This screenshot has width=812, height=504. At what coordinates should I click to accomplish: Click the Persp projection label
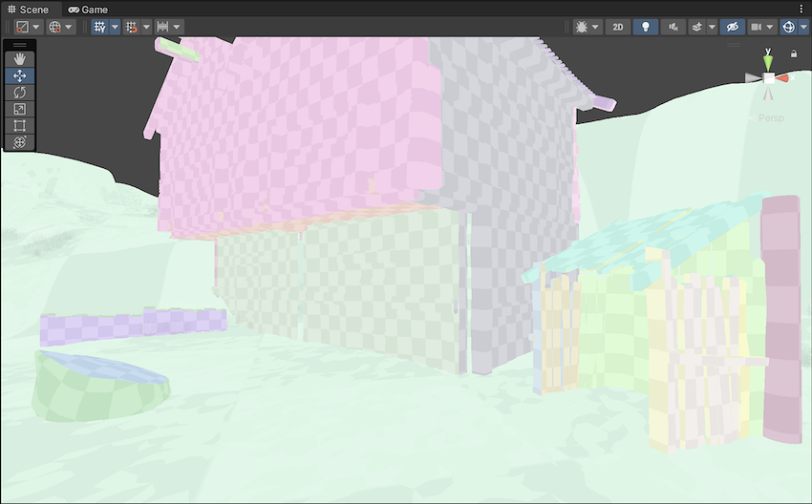click(770, 117)
